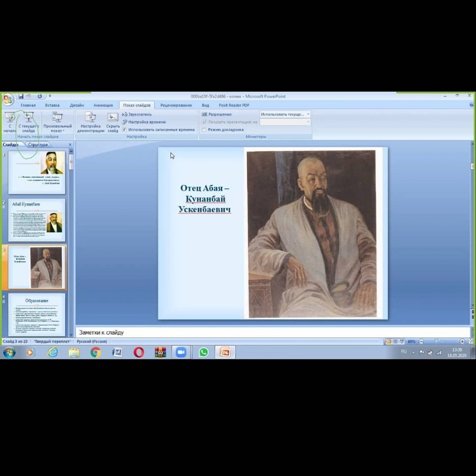Image resolution: width=476 pixels, height=476 pixels.
Task: Switch to 'Вид' ribbon tab
Action: click(x=205, y=106)
